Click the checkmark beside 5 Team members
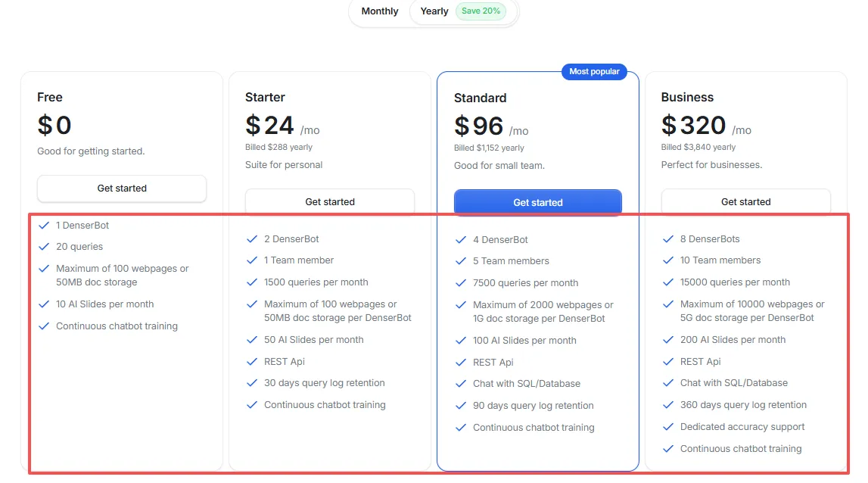This screenshot has height=483, width=868. coord(461,261)
